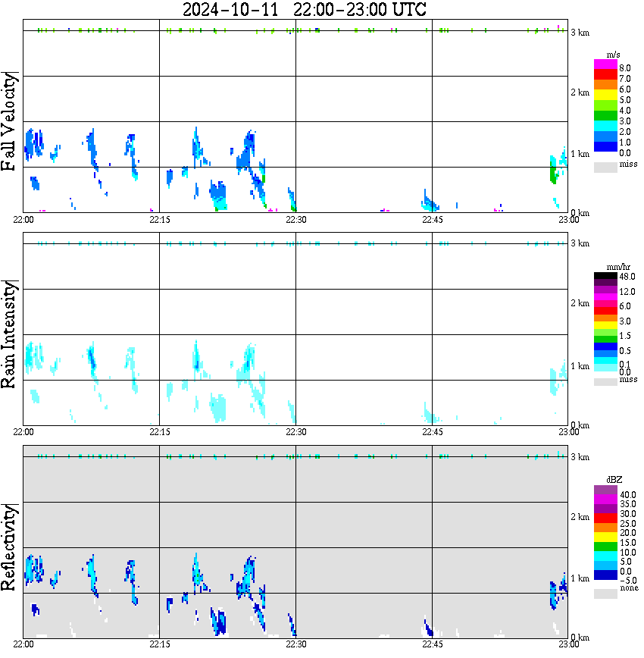Click the '2 km' label of Fall Velocity panel
644x658 pixels.
(580, 92)
